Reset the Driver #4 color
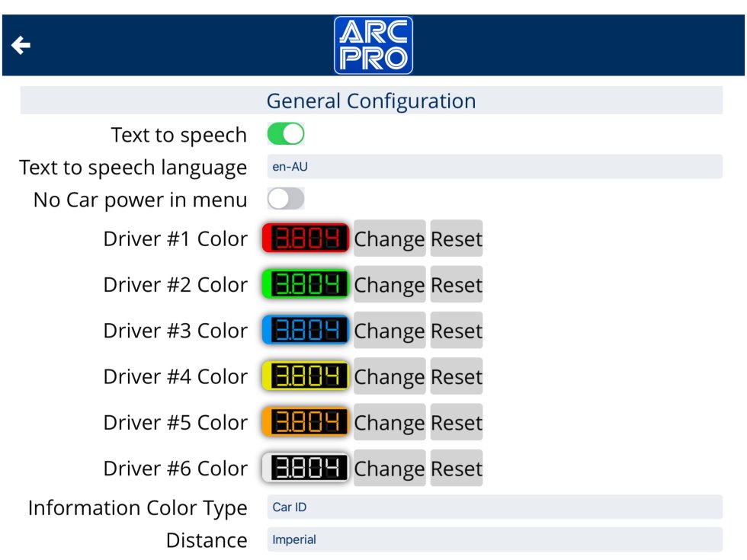 pos(457,376)
